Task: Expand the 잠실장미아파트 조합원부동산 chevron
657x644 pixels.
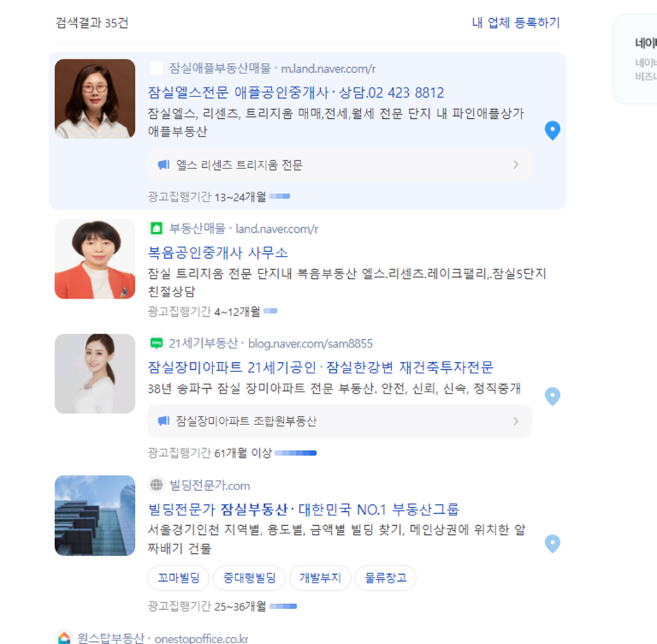Action: click(516, 421)
